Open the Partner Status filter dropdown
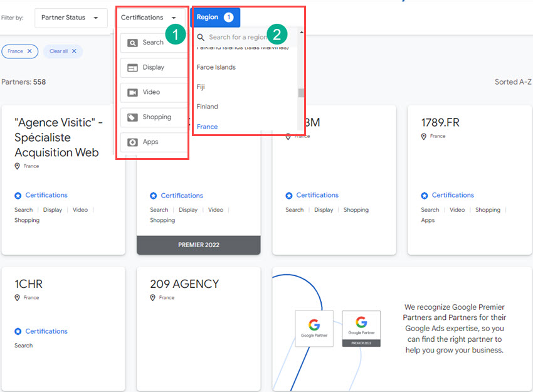Viewport: 533px width, 392px height. point(71,18)
